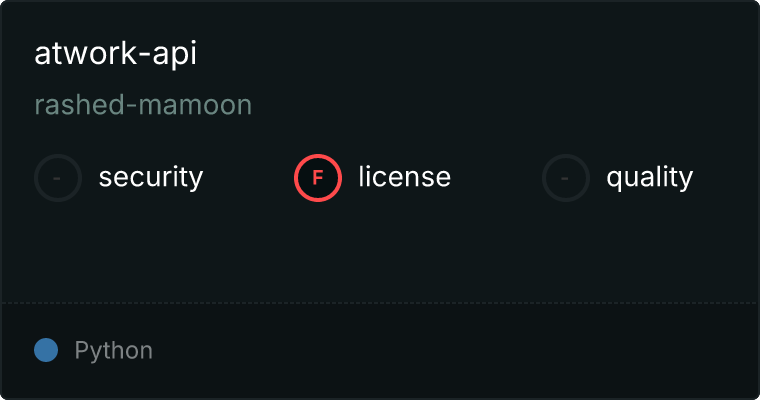The width and height of the screenshot is (760, 400).
Task: Click empty space right of atwork-api title
Action: pos(450,54)
